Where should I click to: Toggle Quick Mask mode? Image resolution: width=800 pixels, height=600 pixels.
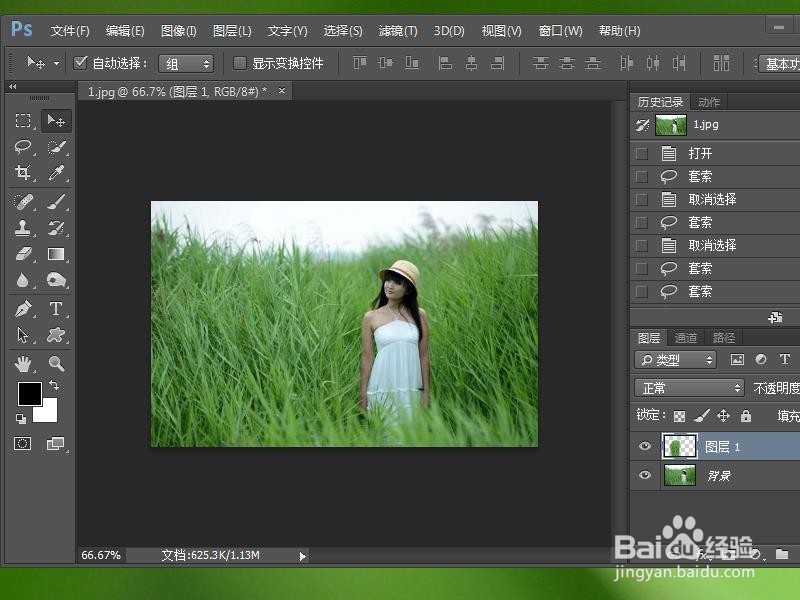pos(22,443)
